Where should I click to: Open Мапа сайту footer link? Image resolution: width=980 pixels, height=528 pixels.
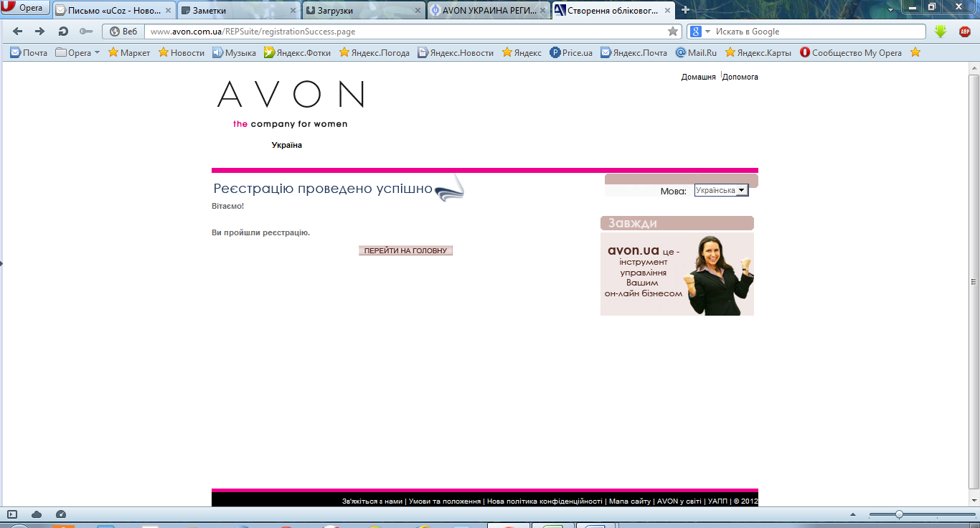[x=630, y=501]
